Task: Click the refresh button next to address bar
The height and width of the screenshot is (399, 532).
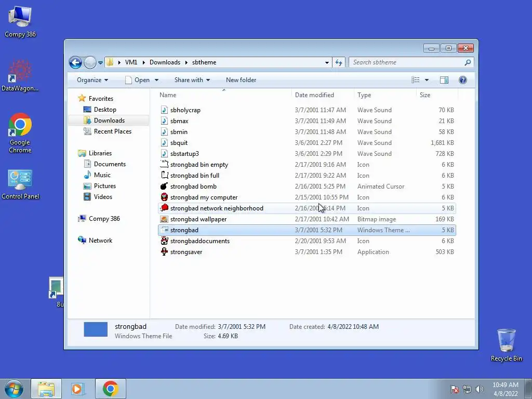Action: point(339,62)
